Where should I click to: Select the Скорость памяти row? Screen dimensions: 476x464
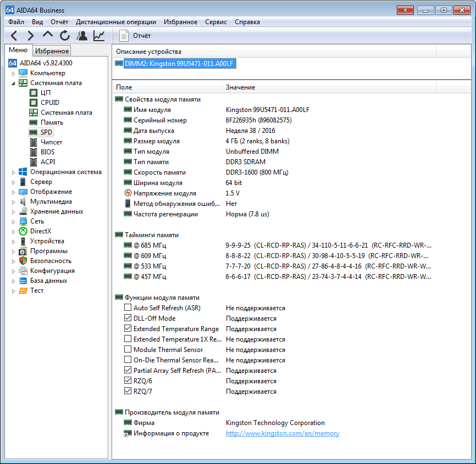(206, 172)
